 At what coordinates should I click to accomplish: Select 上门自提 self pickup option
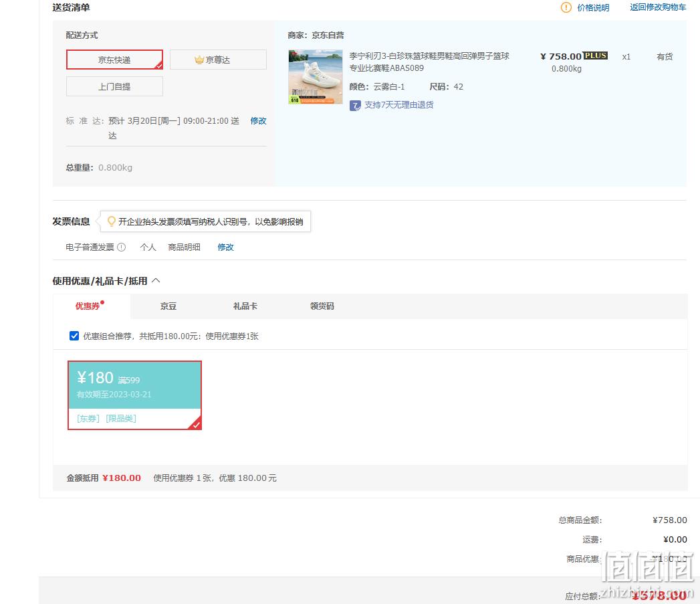(115, 86)
